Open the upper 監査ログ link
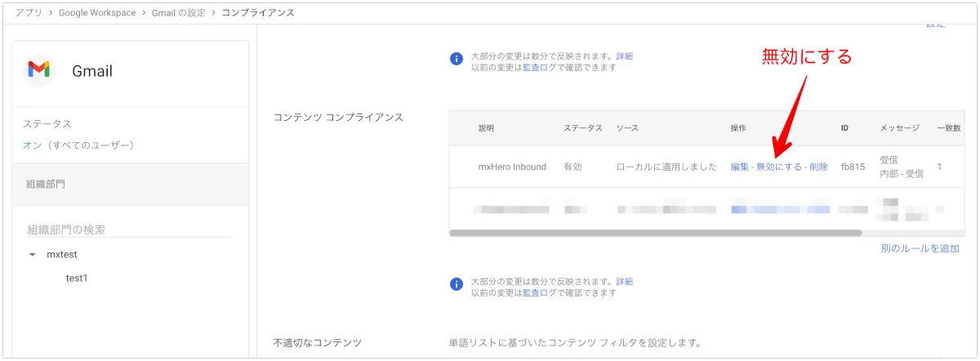This screenshot has height=361, width=980. 540,68
